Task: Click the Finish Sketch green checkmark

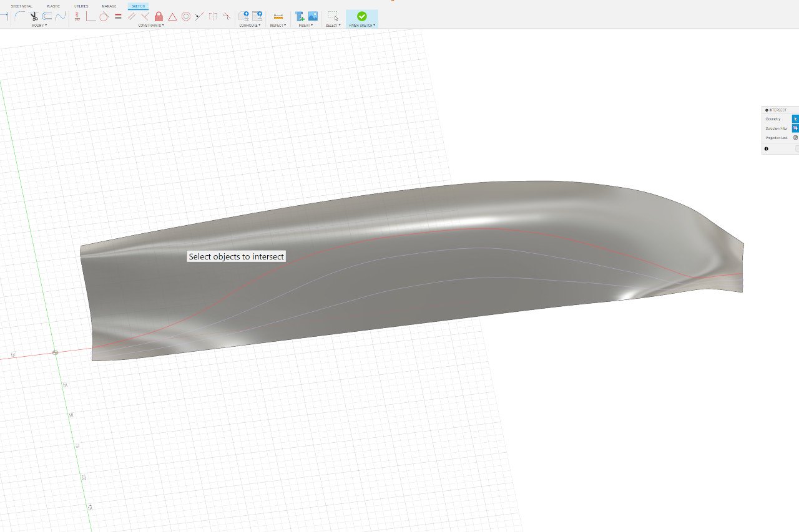Action: pyautogui.click(x=361, y=16)
